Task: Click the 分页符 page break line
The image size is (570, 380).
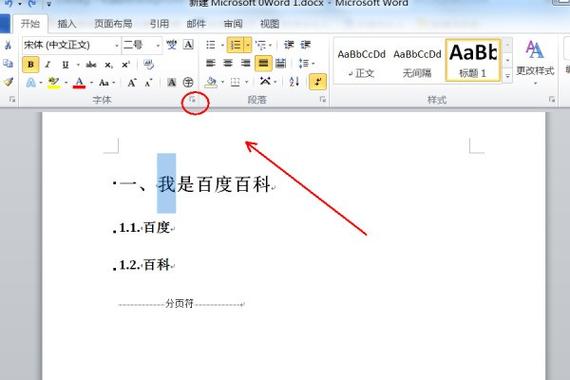Action: point(181,304)
